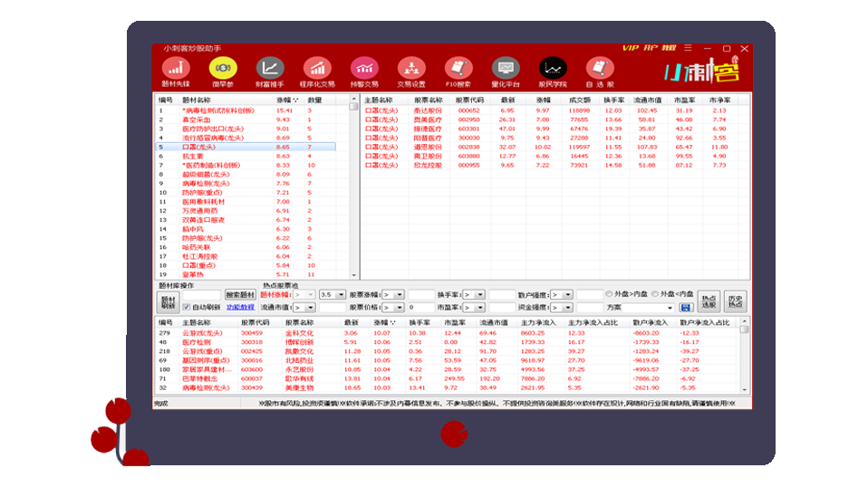Click the 热点选股 button

click(x=709, y=301)
